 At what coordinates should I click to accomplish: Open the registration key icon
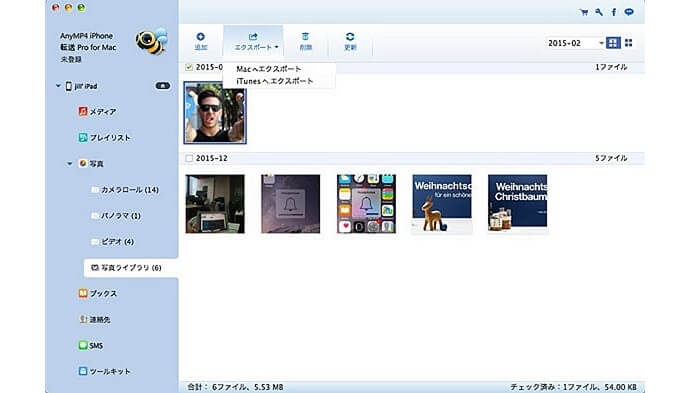tap(599, 12)
